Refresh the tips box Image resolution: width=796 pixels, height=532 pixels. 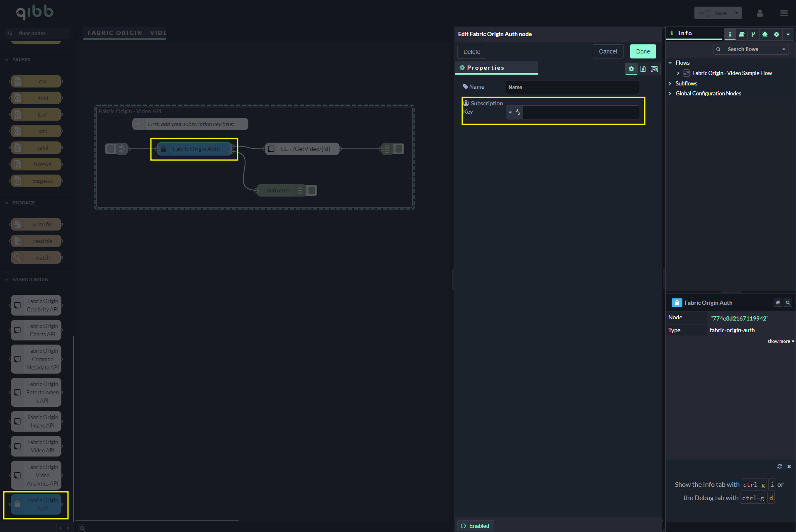point(779,466)
